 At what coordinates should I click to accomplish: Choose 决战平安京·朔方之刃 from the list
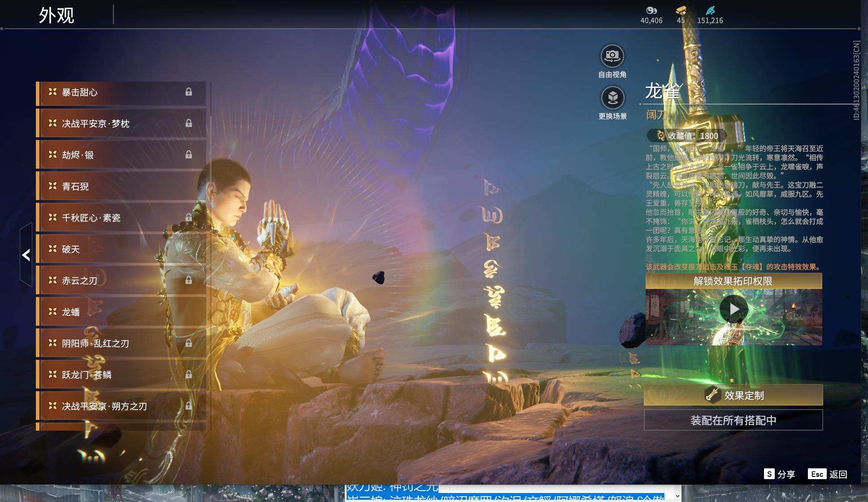(121, 406)
